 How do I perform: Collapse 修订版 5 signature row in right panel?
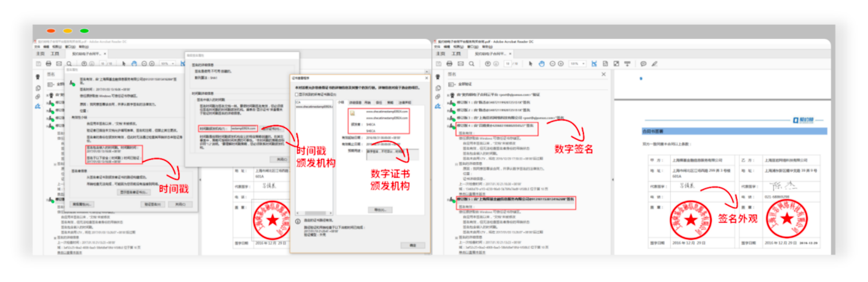(448, 199)
